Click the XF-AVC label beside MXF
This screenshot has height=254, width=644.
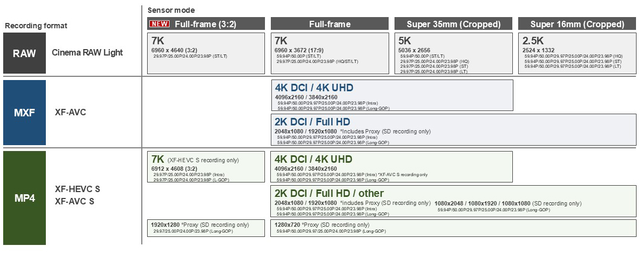pos(70,113)
